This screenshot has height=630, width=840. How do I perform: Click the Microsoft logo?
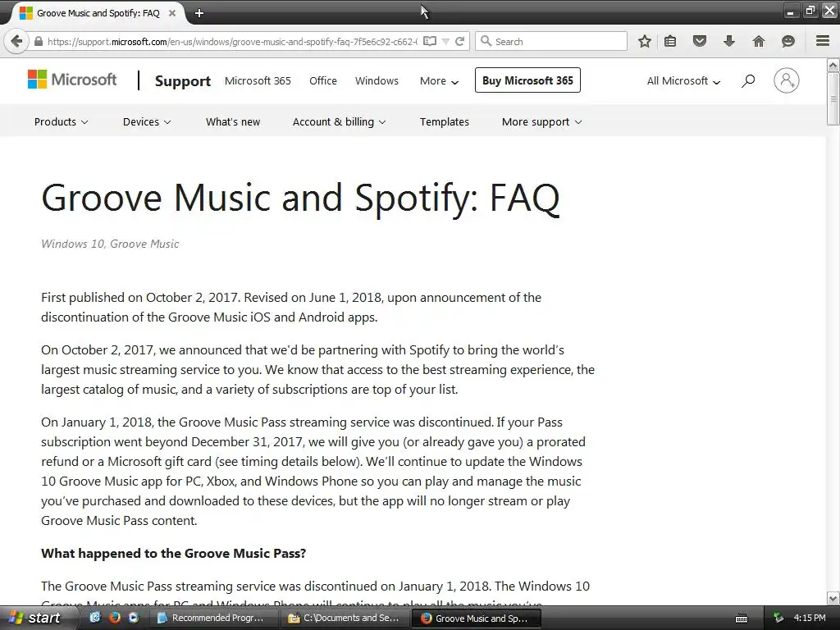tap(72, 80)
